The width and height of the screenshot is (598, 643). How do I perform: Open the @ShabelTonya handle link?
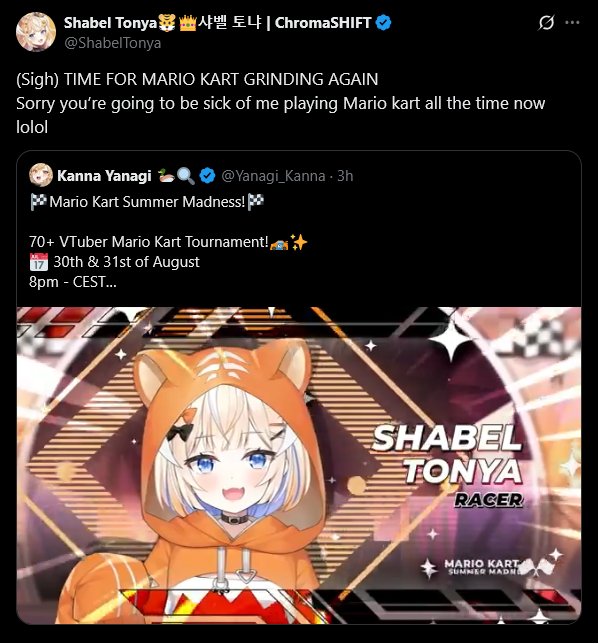click(113, 43)
